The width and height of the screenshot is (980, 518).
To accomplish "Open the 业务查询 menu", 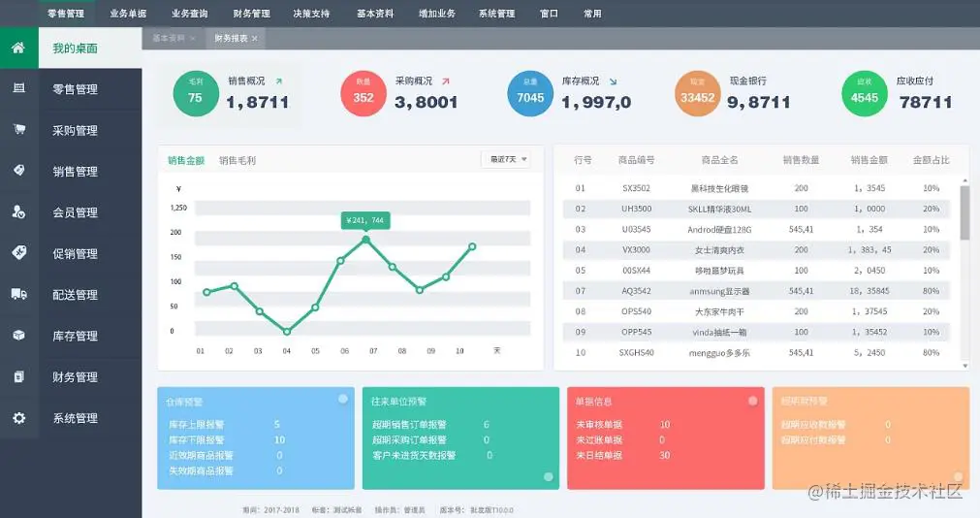I will (189, 14).
